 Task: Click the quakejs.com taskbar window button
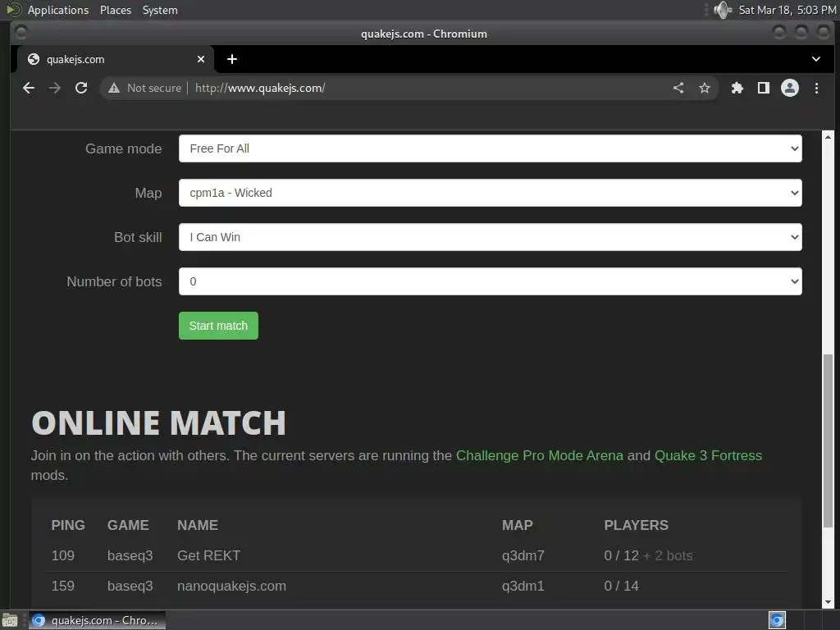[x=97, y=620]
